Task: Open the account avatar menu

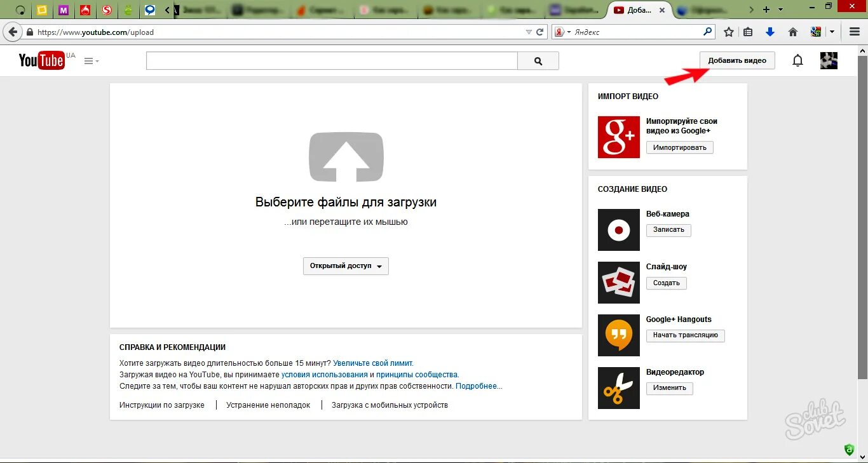Action: (829, 60)
